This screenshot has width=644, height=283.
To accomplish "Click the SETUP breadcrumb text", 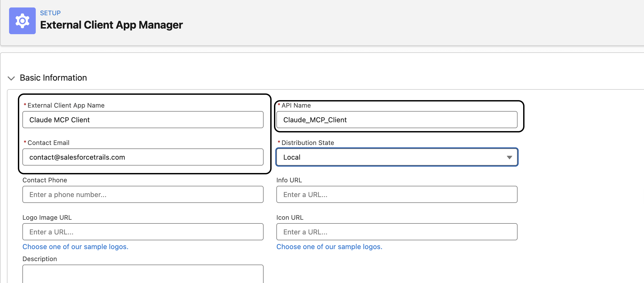I will [50, 13].
